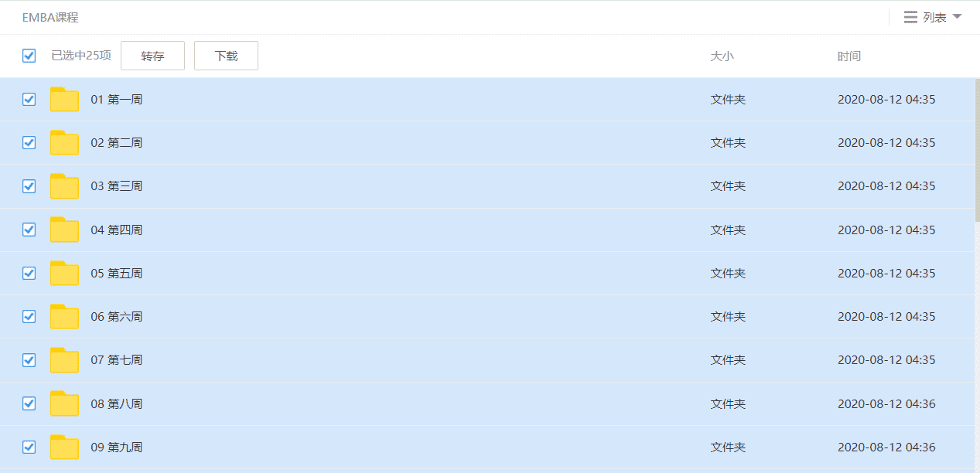This screenshot has height=473, width=980.
Task: Click the folder icon for 03 第三周
Action: point(64,186)
